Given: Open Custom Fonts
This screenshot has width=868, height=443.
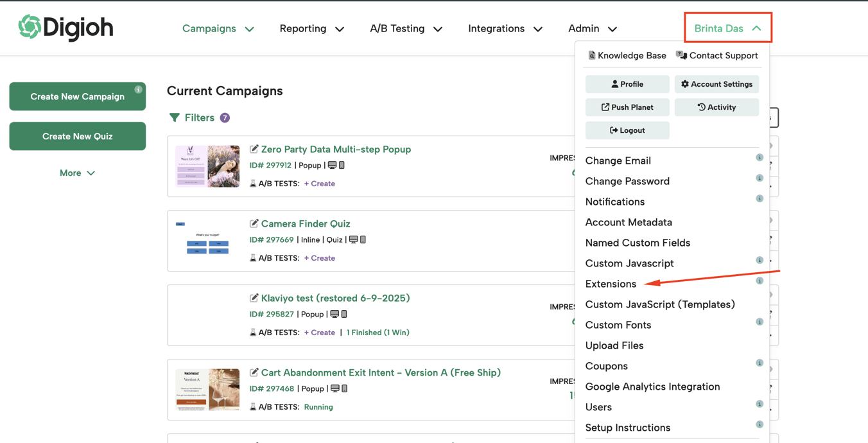Looking at the screenshot, I should (618, 325).
